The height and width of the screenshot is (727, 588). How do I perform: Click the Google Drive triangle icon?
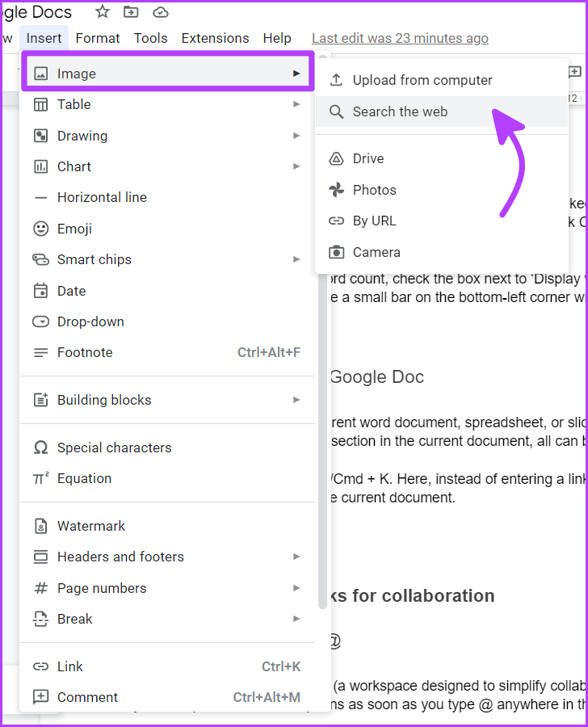336,158
